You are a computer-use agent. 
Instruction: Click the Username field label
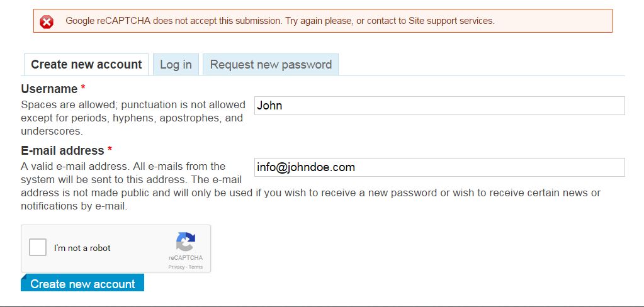tap(49, 89)
